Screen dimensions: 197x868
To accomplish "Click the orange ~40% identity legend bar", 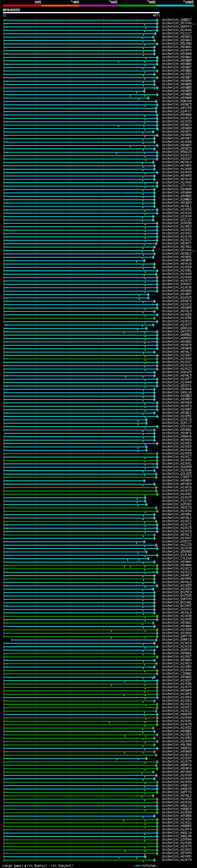I will [x=61, y=6].
